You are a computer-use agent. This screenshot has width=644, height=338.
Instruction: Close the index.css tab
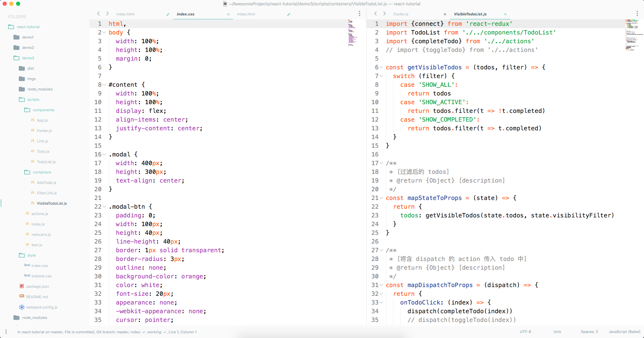[228, 14]
